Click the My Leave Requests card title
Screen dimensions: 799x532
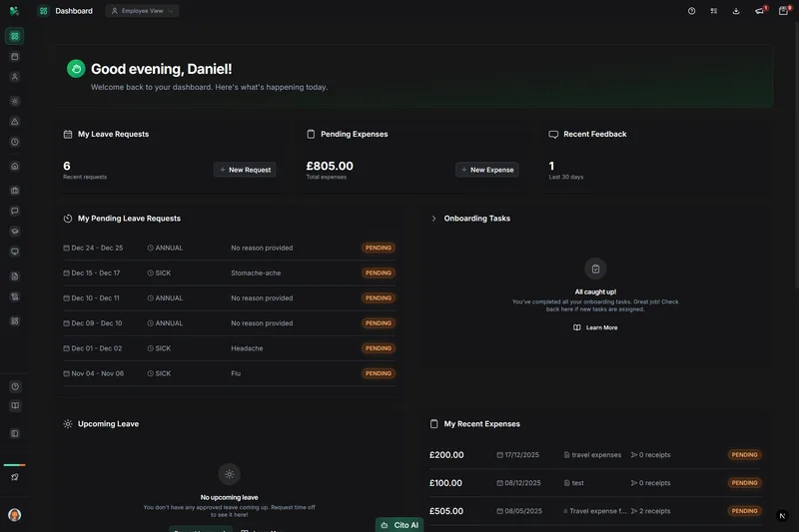click(113, 134)
